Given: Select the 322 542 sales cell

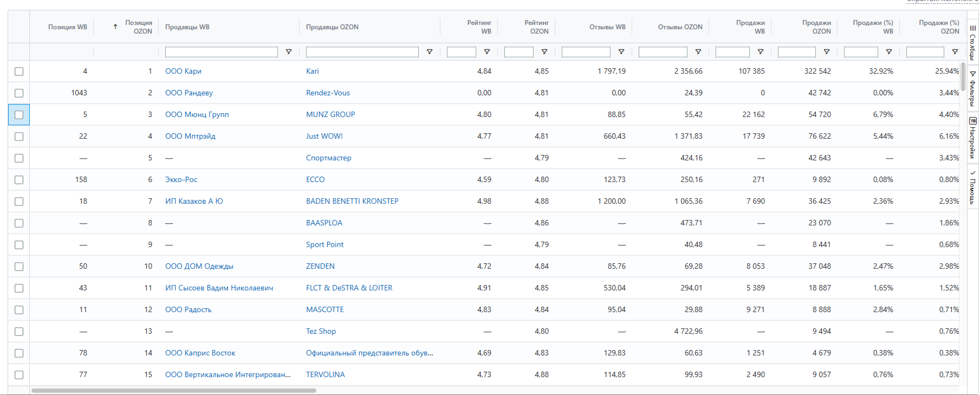Looking at the screenshot, I should pos(817,71).
